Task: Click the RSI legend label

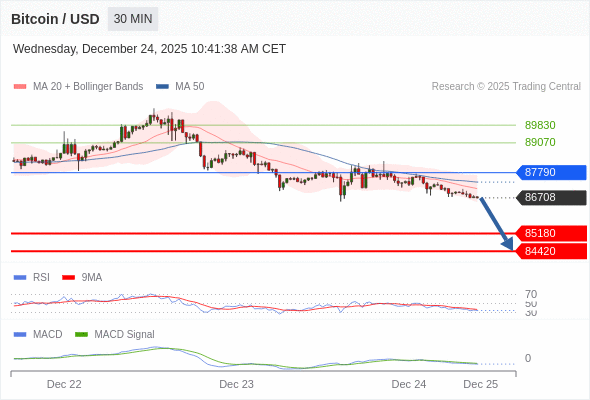Action: (x=41, y=278)
